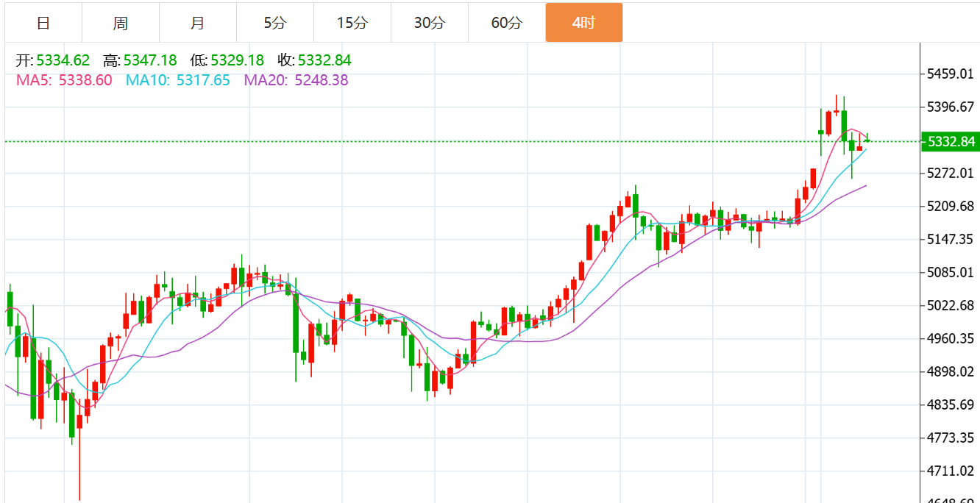
Task: Select the 30分 interval tab
Action: coord(430,23)
